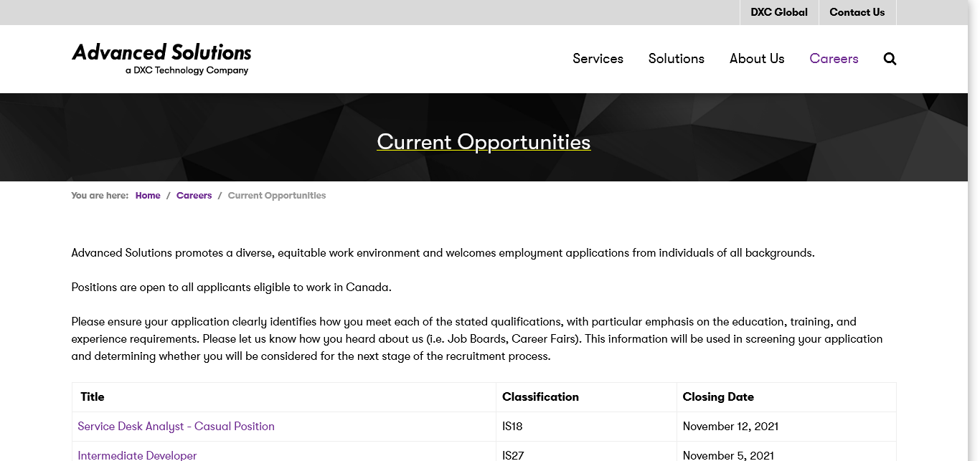
Task: Select Careers in main navigation
Action: [x=834, y=59]
